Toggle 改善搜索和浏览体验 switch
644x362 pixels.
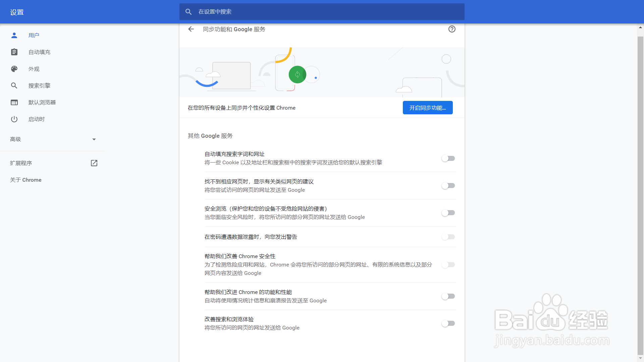click(x=448, y=323)
